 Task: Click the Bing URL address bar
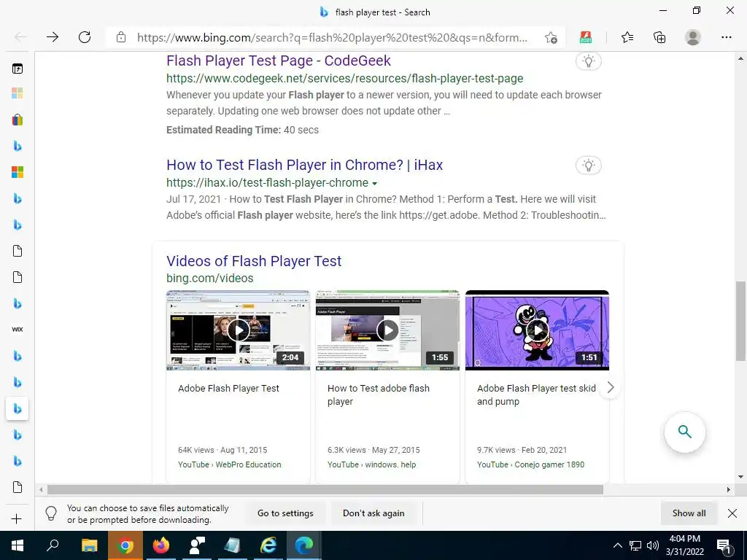[x=332, y=38]
